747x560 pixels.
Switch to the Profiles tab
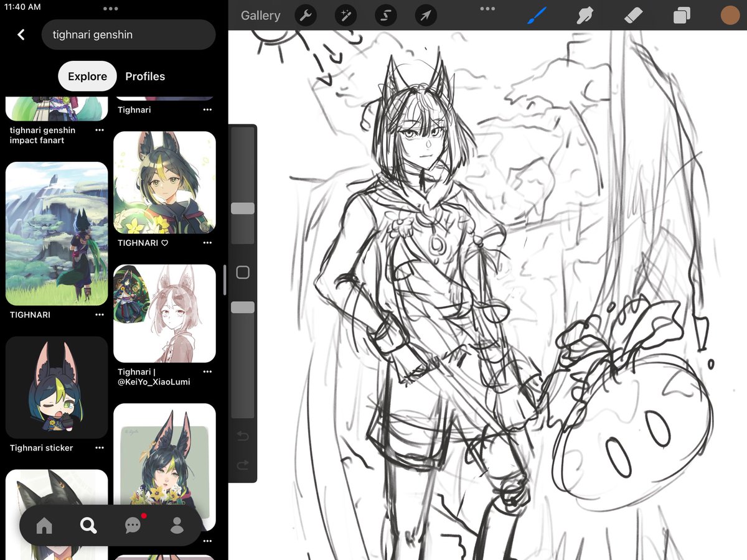click(145, 77)
